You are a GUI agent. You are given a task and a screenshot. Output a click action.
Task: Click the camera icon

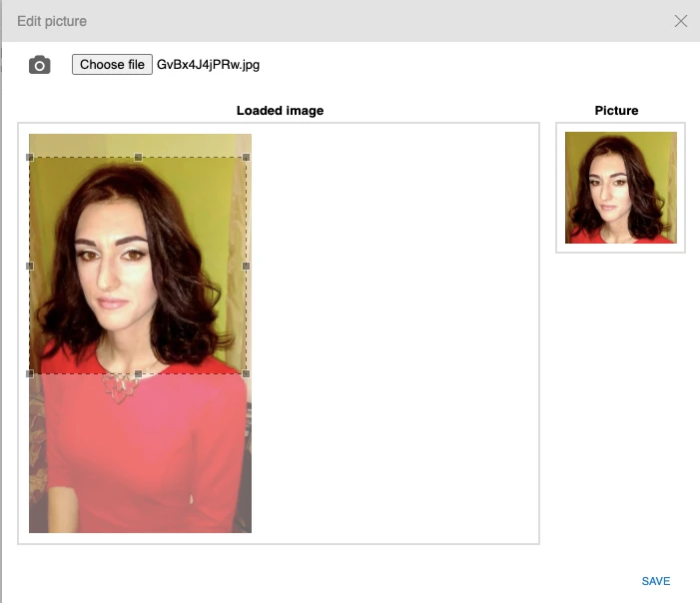click(x=39, y=66)
